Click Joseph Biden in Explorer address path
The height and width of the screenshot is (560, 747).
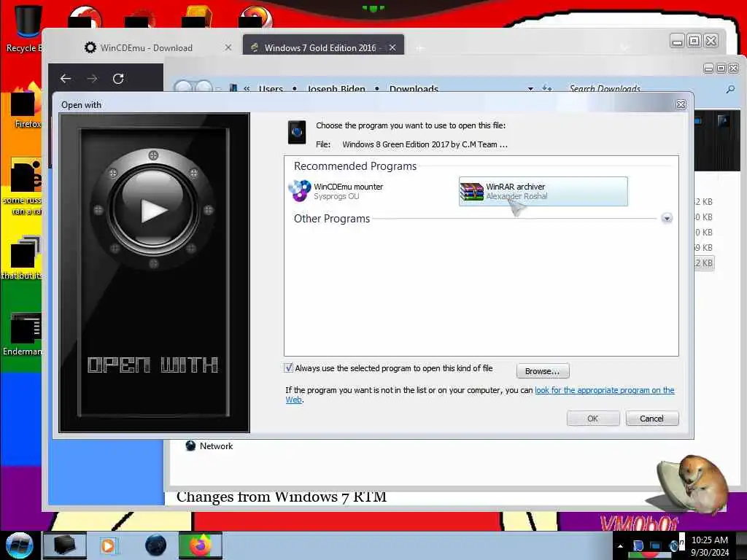pyautogui.click(x=336, y=88)
